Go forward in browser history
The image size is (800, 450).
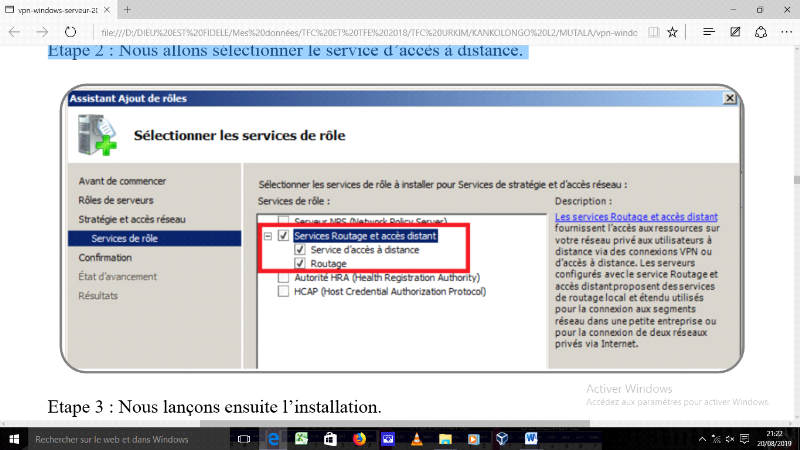[42, 32]
